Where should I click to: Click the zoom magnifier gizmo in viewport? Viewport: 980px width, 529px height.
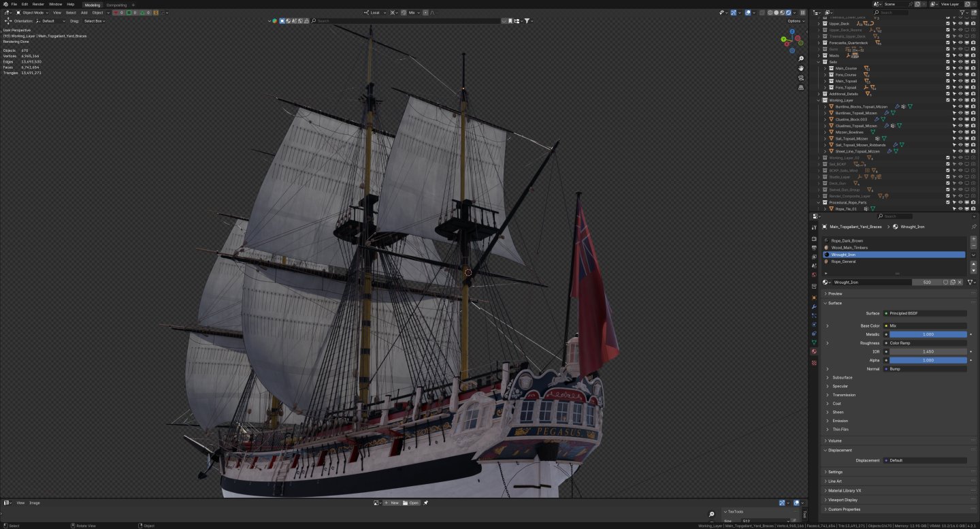coord(802,59)
